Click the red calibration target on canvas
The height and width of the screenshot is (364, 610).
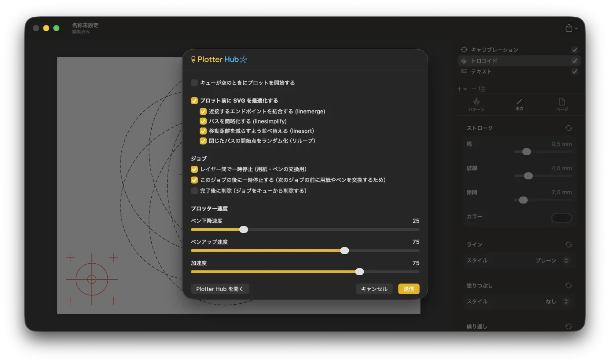[92, 279]
